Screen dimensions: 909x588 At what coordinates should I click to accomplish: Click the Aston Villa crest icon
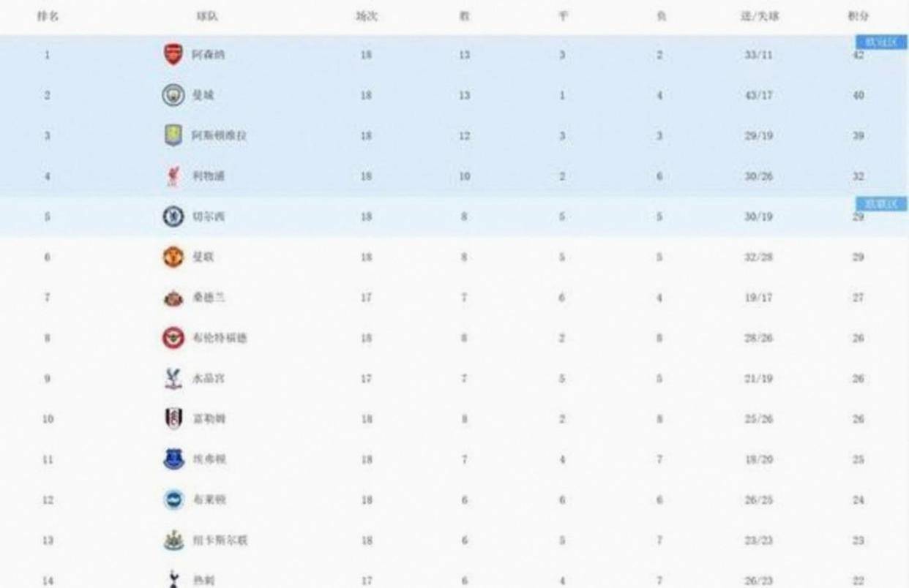coord(173,135)
